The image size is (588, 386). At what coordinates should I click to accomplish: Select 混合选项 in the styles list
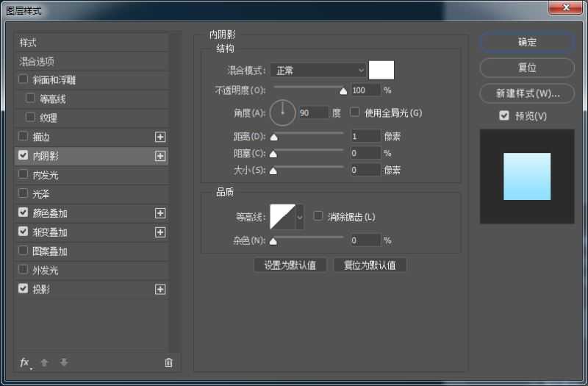[x=37, y=61]
